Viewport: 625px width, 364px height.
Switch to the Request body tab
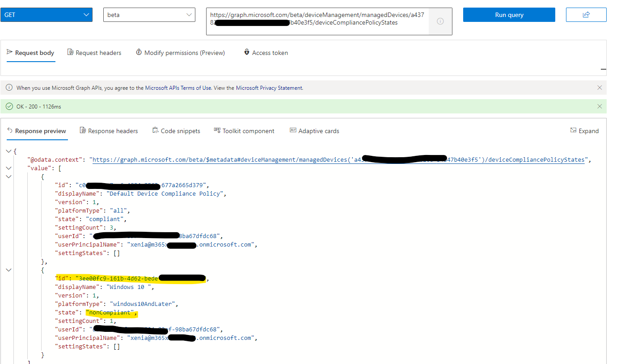[x=31, y=52]
